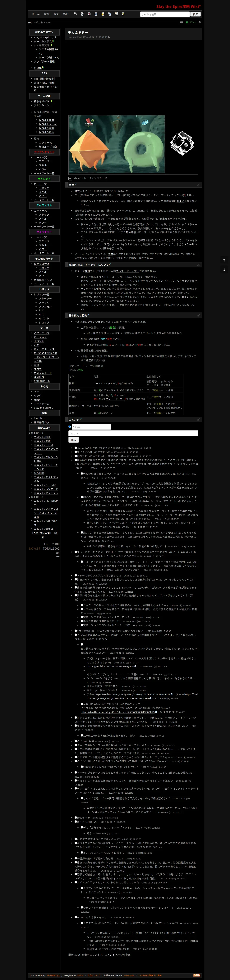Open ディフェクト sidebar heading link
This screenshot has width=230, height=980.
coord(44,205)
